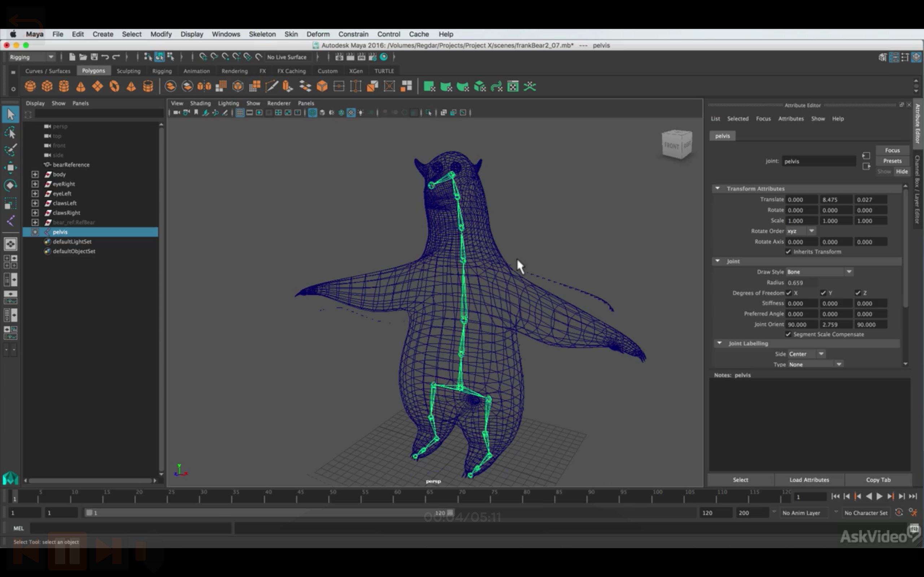Select the Lasso tool in toolbox
This screenshot has height=577, width=924.
tap(10, 132)
